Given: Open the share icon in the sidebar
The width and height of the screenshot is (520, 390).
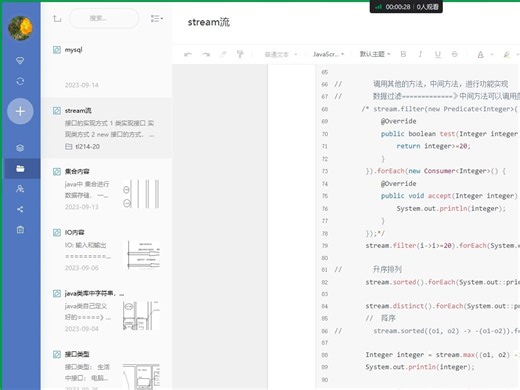Looking at the screenshot, I should [x=20, y=209].
